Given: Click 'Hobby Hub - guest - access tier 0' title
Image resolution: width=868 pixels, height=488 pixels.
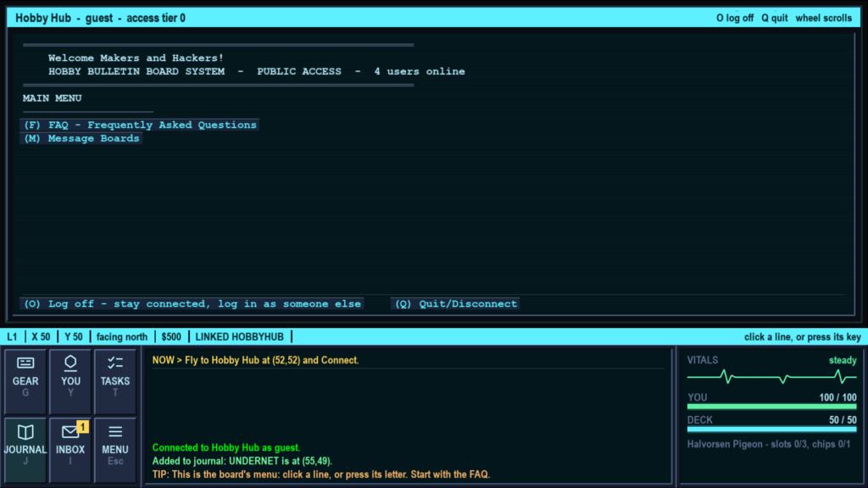Looking at the screenshot, I should (100, 19).
